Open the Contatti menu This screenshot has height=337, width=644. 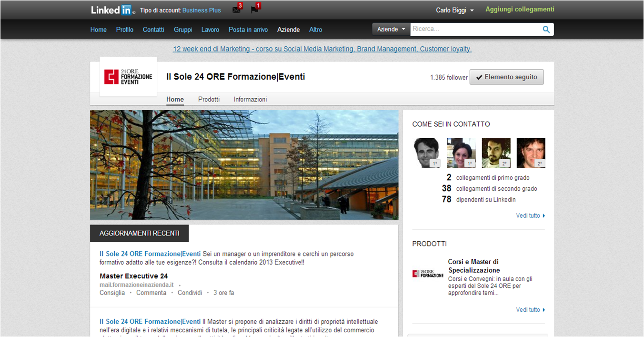[x=153, y=30]
